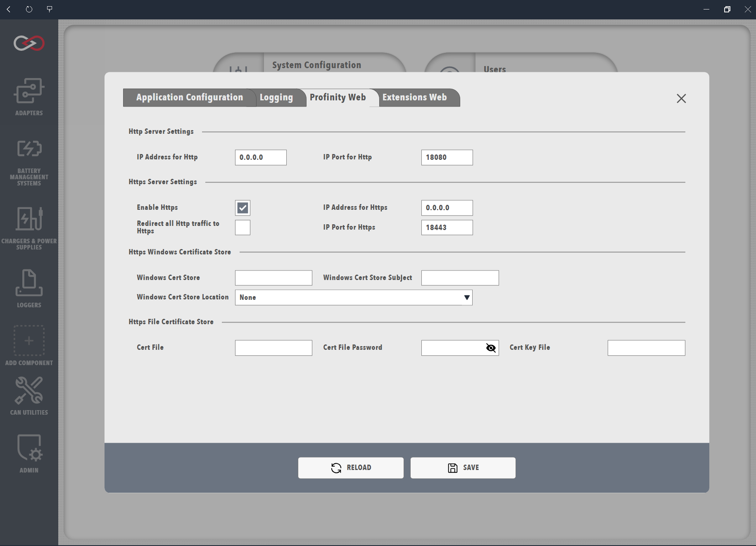
Task: Close the configuration dialog with X
Action: (681, 98)
